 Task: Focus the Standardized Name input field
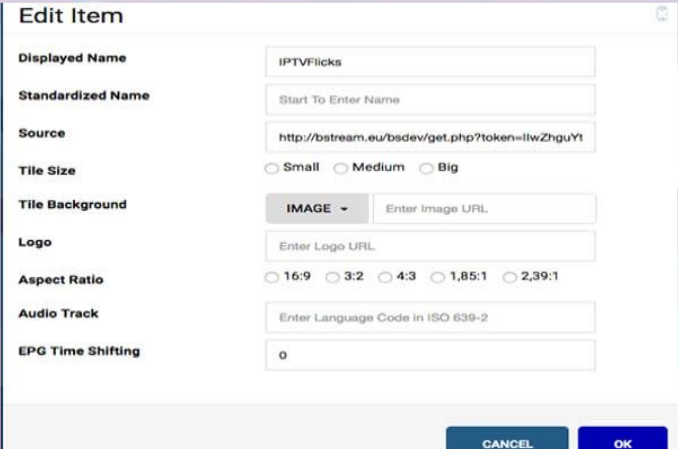coord(430,99)
